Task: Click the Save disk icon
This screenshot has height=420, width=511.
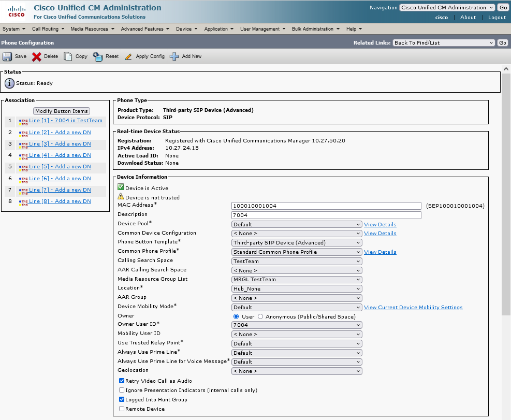Action: coord(7,56)
